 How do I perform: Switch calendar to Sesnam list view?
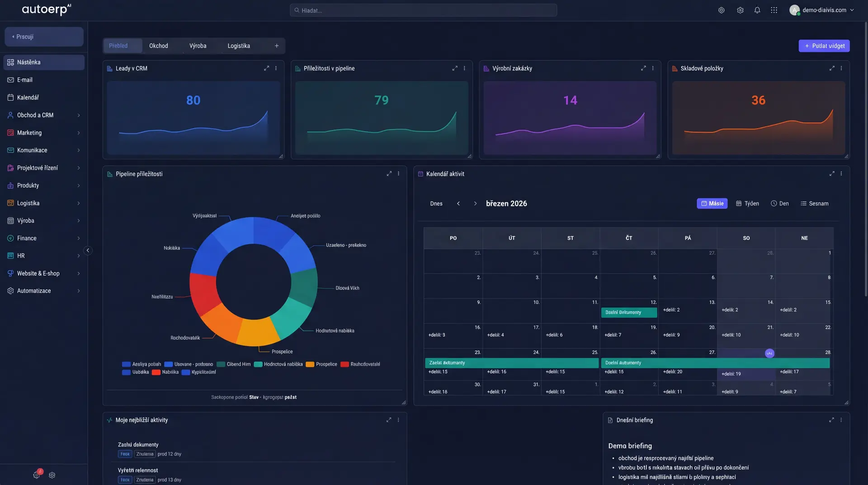coord(815,204)
